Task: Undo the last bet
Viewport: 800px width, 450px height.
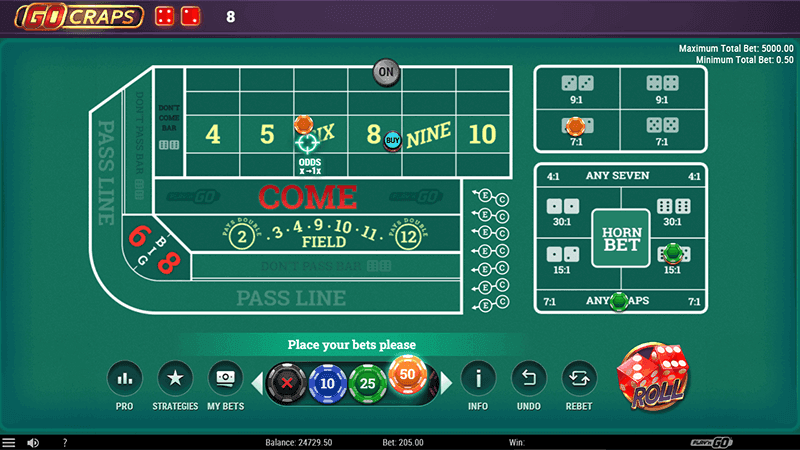Action: (529, 379)
